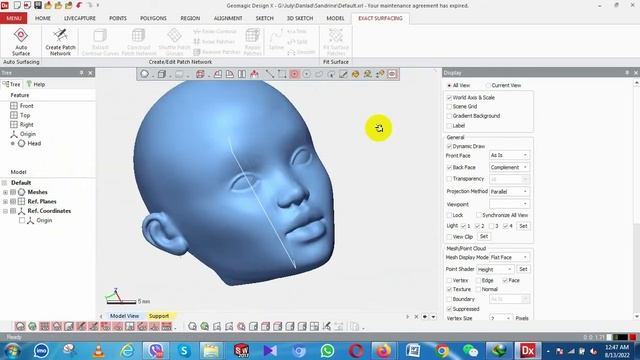Toggle the Back Face checkbox
640x360 pixels.
(449, 167)
